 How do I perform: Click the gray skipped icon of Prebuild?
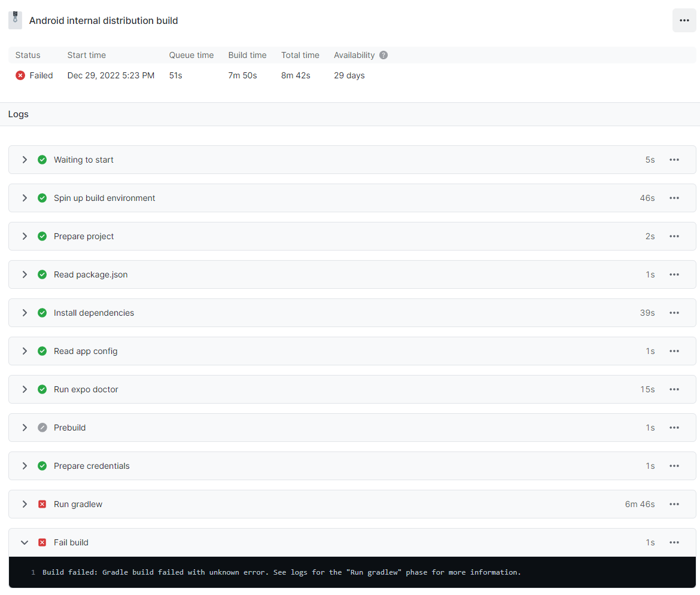[x=42, y=428]
